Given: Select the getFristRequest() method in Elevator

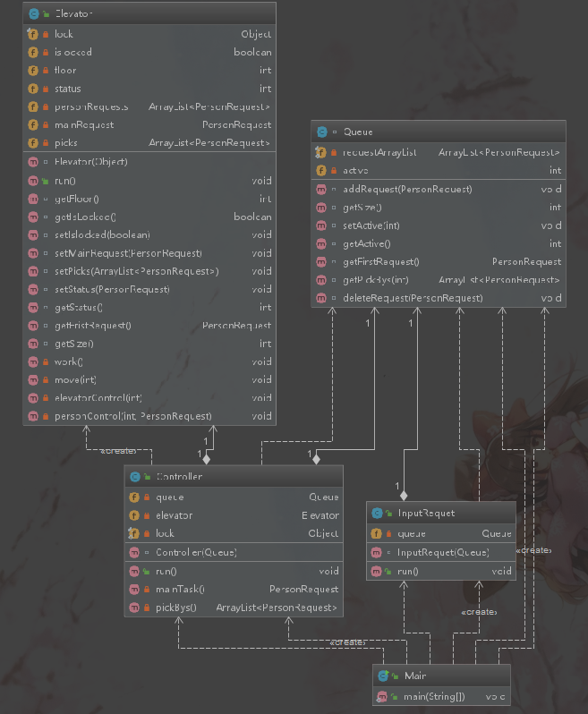Looking at the screenshot, I should [x=93, y=326].
